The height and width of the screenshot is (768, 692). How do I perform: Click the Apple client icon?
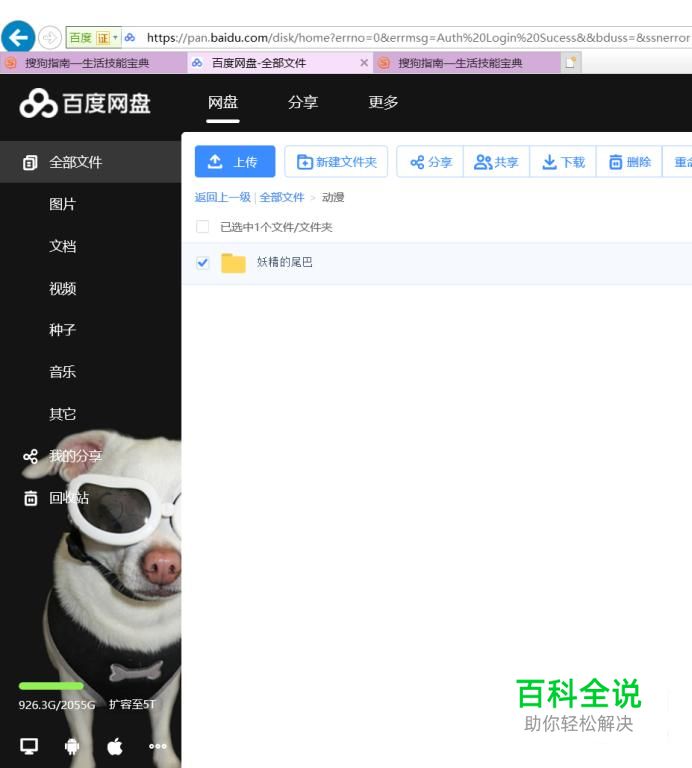pyautogui.click(x=115, y=746)
